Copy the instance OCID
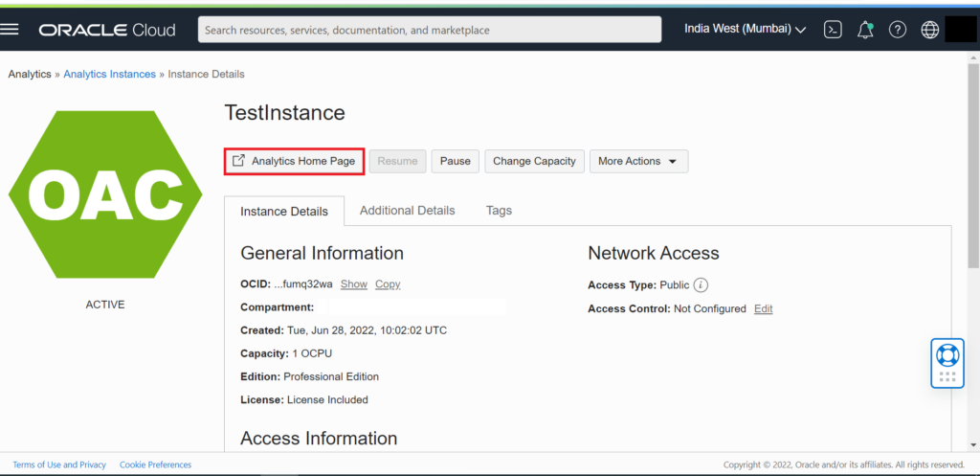The width and height of the screenshot is (980, 476). (x=388, y=284)
